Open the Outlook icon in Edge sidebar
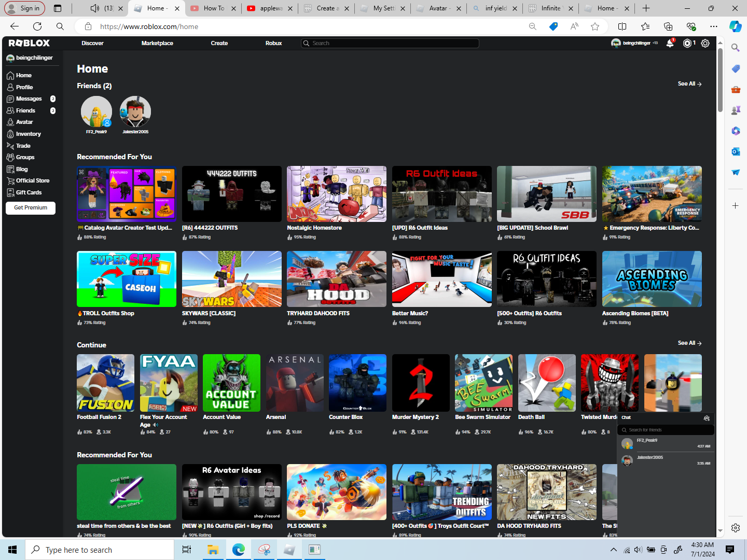This screenshot has height=560, width=747. (736, 151)
